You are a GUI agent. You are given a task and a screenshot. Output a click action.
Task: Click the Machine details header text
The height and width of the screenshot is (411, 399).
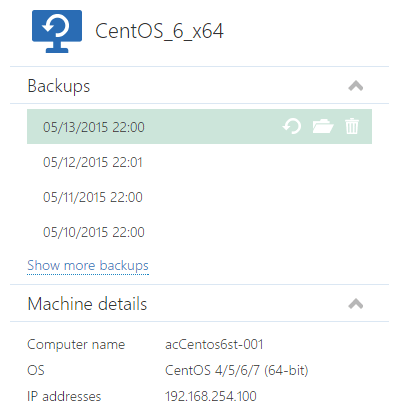click(87, 304)
